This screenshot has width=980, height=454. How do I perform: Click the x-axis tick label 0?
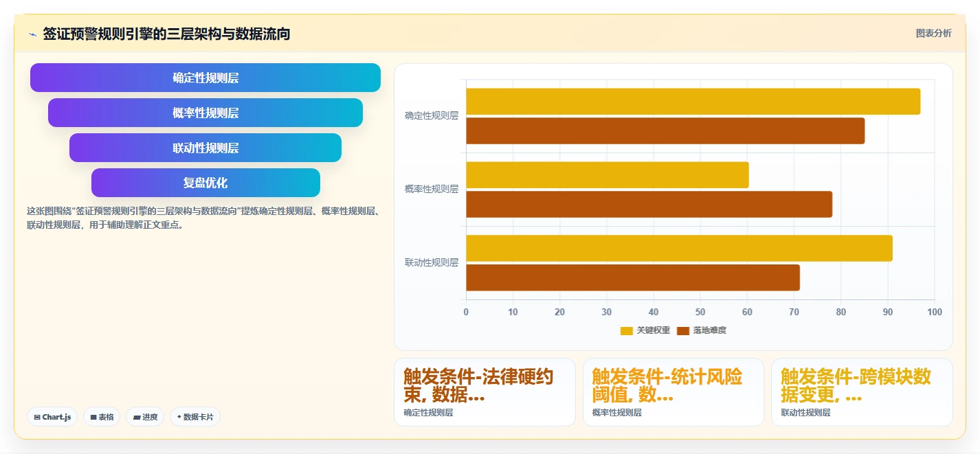pyautogui.click(x=466, y=312)
